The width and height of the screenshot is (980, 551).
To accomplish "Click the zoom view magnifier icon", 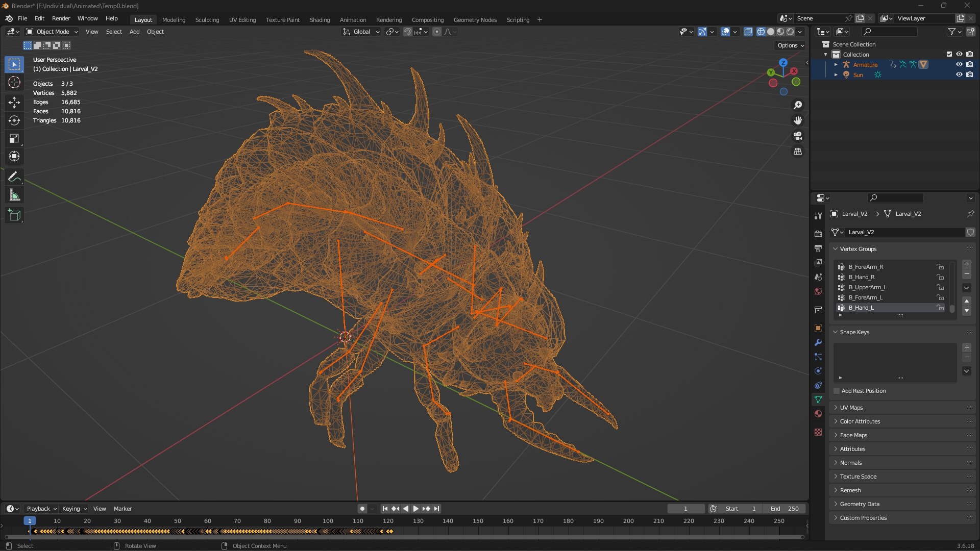I will tap(798, 105).
